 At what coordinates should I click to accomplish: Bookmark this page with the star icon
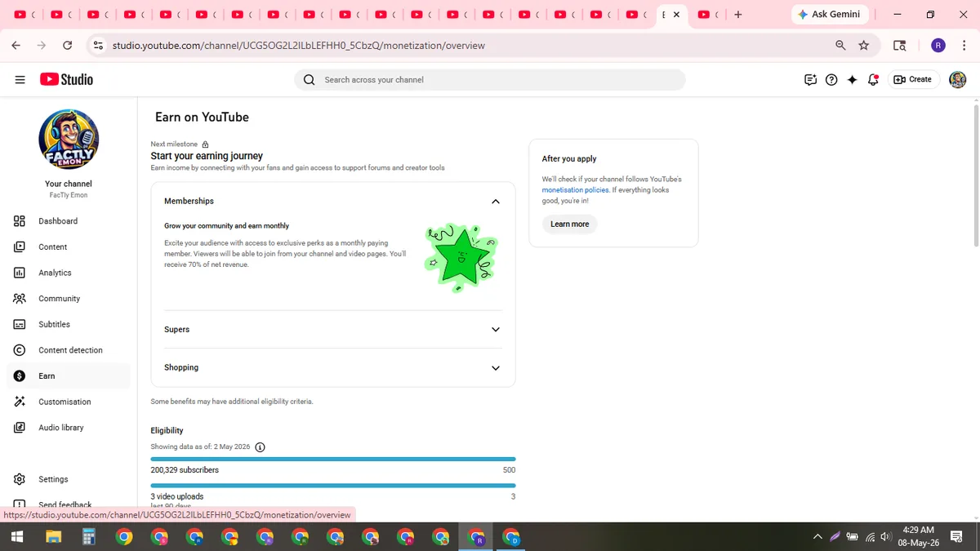pyautogui.click(x=864, y=46)
